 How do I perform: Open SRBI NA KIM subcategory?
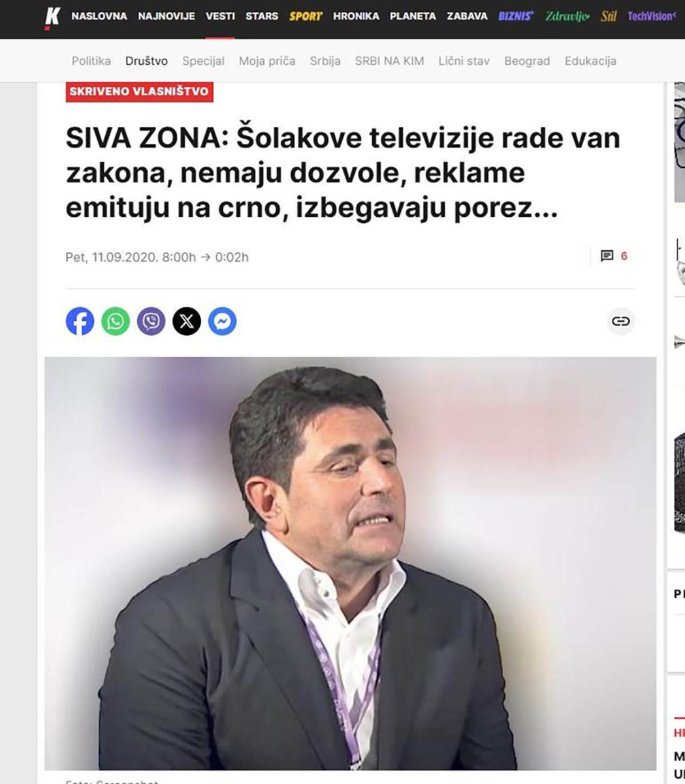click(389, 61)
